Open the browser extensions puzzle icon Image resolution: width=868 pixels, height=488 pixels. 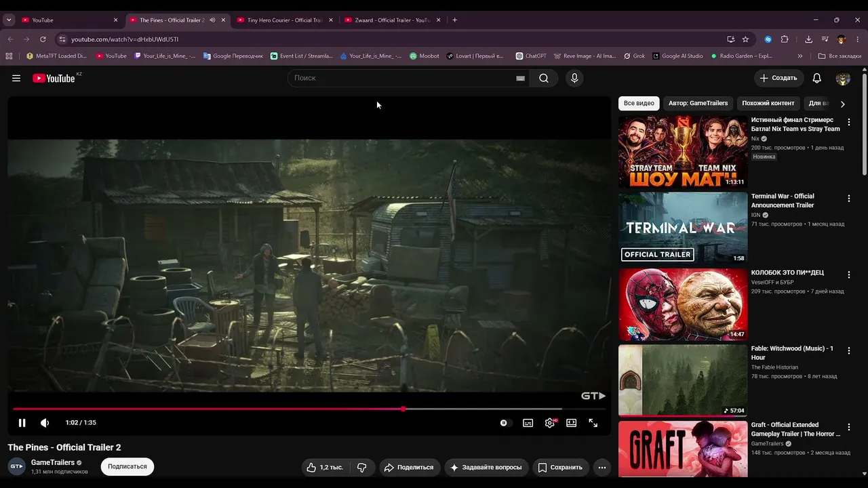click(785, 39)
